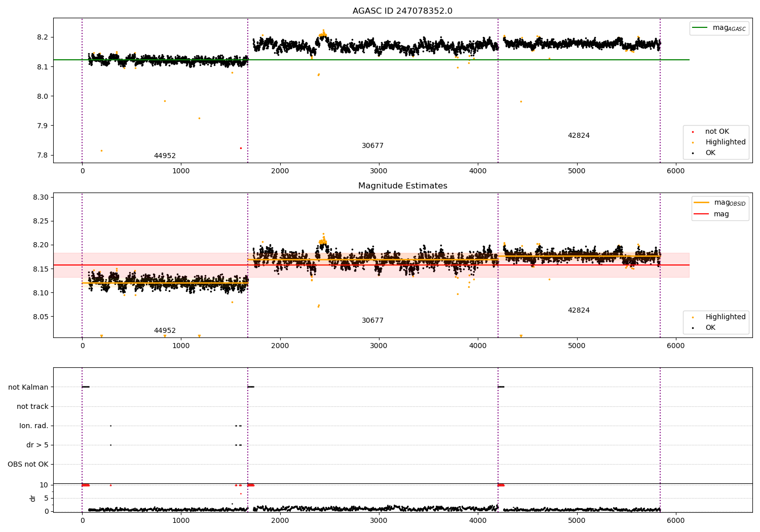The width and height of the screenshot is (760, 532).
Task: Click the 8.20 tick label on middle plot
Action: click(x=41, y=245)
